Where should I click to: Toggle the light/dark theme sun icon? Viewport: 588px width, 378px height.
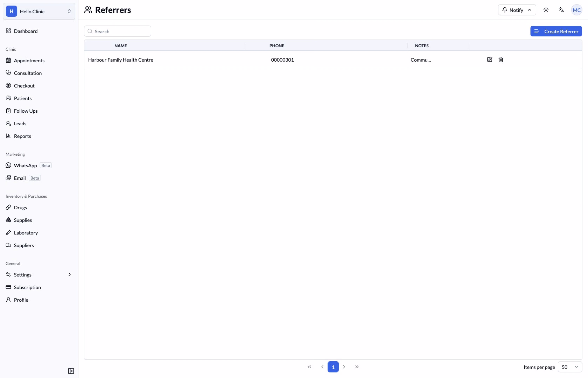546,10
